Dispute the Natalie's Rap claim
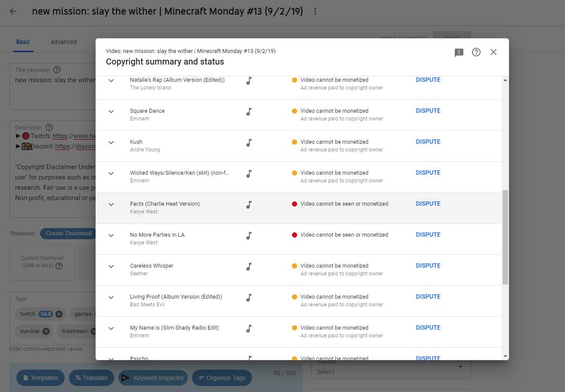565x392 pixels. tap(428, 80)
